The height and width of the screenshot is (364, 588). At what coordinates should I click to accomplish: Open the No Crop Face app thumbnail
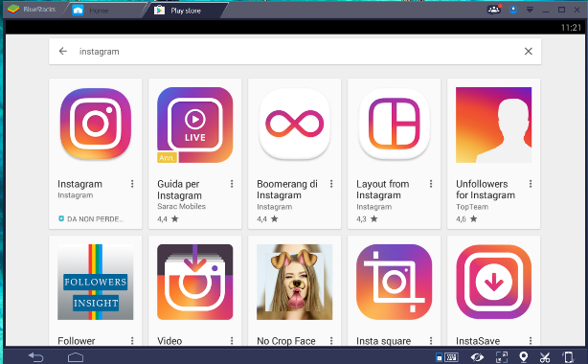294,282
